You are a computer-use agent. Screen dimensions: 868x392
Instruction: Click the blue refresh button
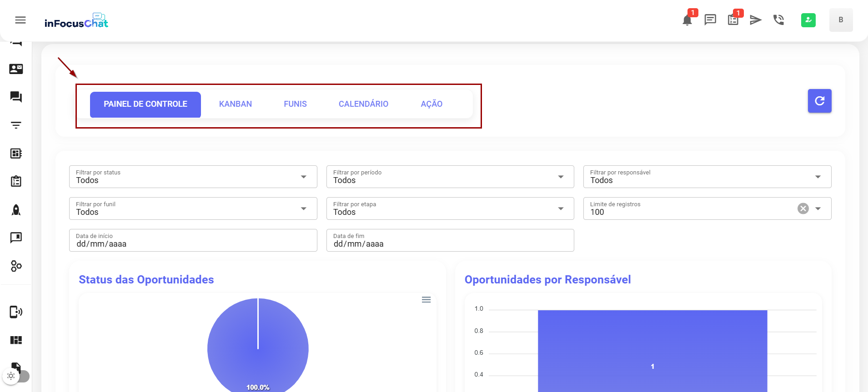[819, 101]
